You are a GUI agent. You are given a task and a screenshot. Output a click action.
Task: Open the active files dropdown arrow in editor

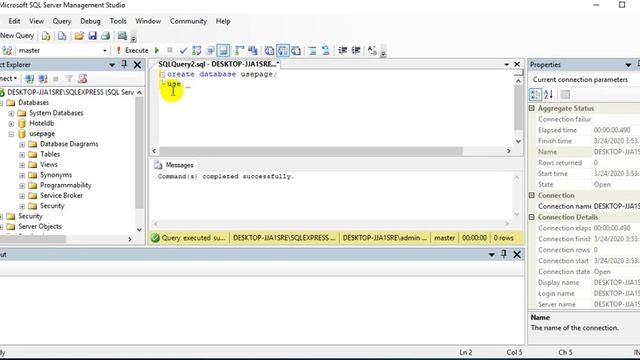click(x=507, y=64)
